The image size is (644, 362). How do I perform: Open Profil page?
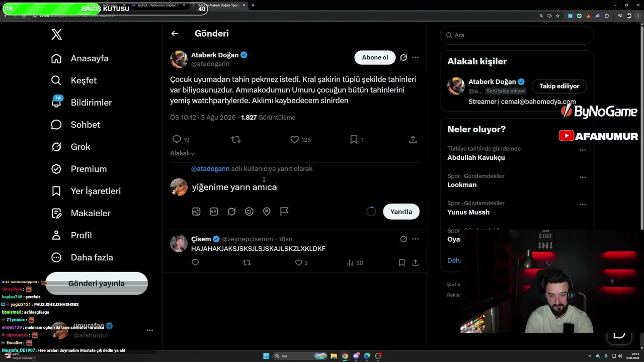71,235
